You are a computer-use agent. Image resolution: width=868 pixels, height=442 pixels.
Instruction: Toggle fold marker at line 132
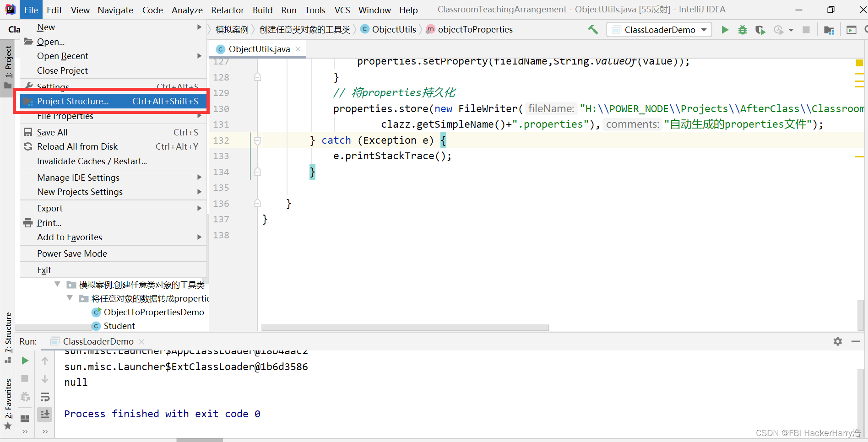[258, 140]
